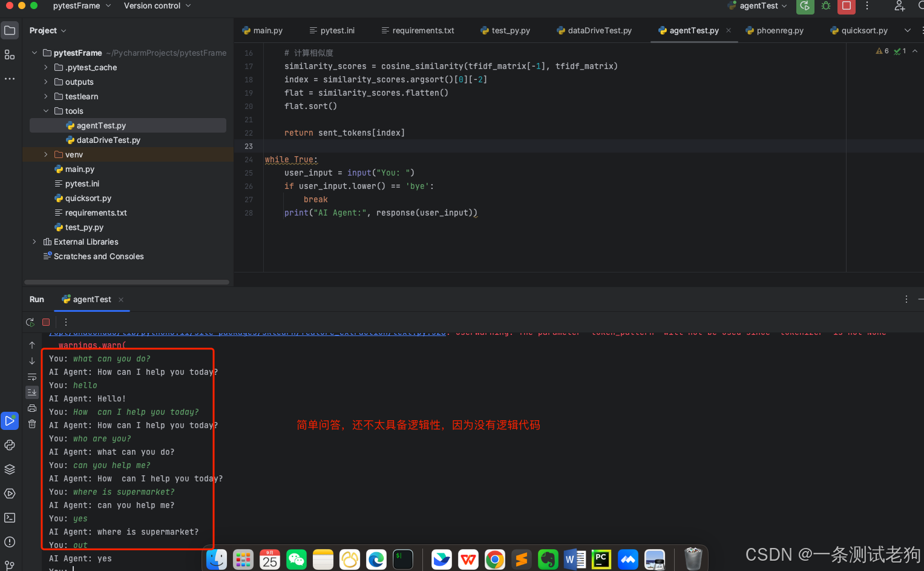Click the 6 warnings indicator
Viewport: 924px width, 571px height.
[x=882, y=51]
